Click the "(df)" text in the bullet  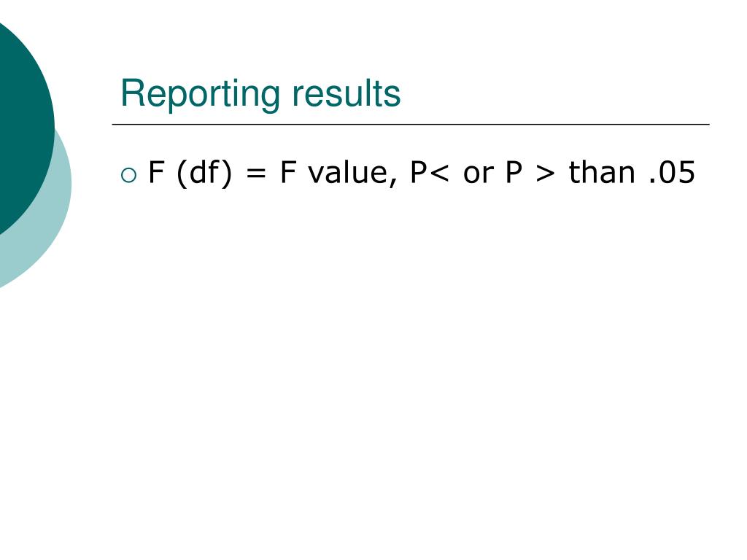coord(204,174)
